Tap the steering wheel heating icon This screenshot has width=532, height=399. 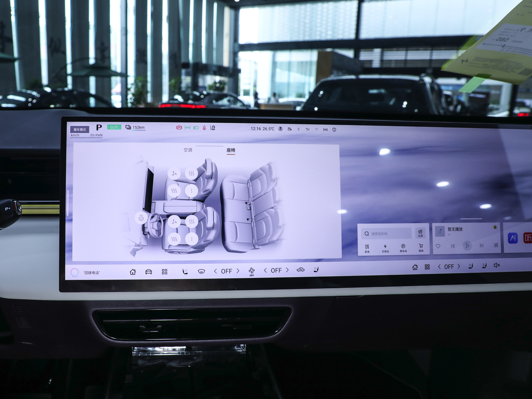[x=141, y=218]
